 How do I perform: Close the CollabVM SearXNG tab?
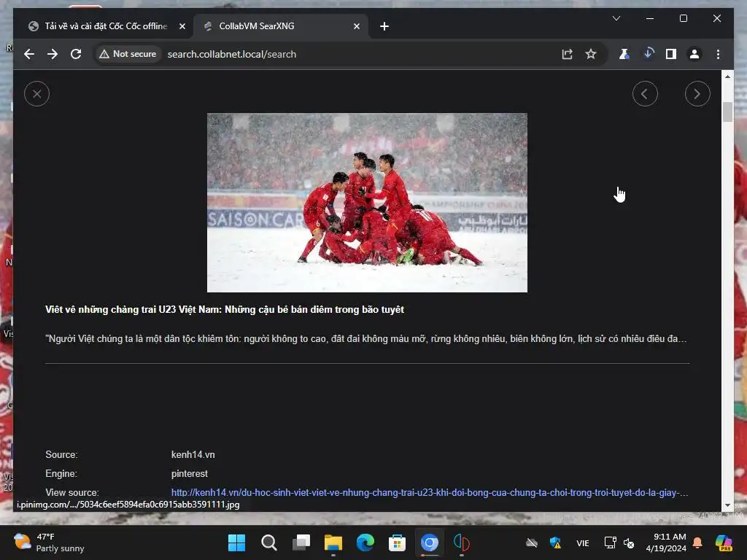(356, 26)
